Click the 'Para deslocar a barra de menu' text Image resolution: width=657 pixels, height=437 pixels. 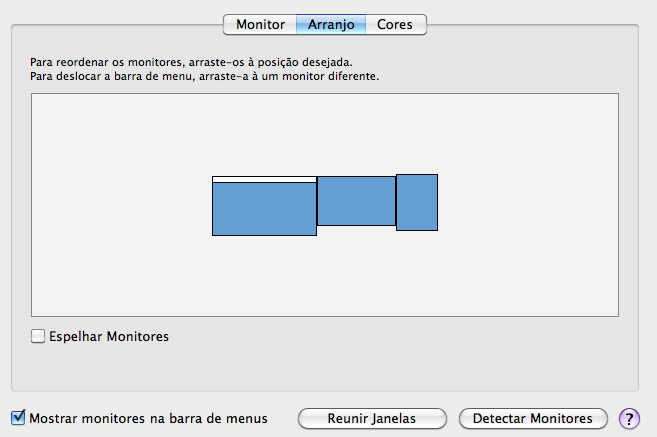click(204, 77)
